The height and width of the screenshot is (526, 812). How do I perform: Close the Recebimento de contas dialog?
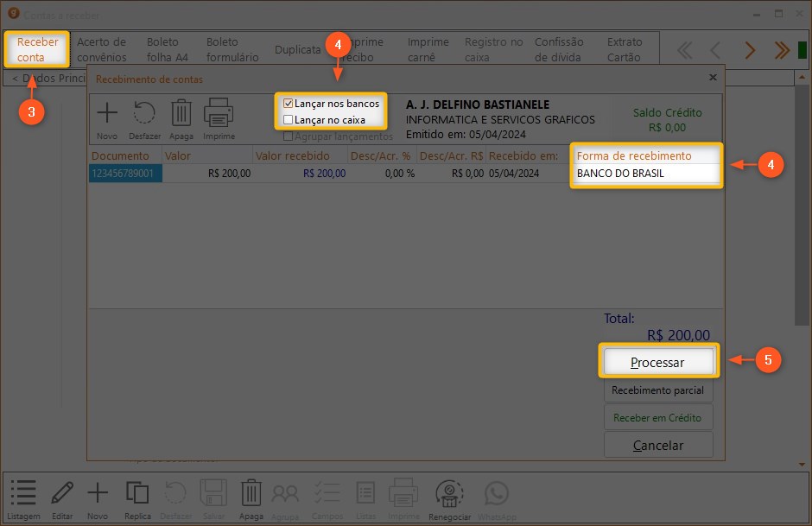[713, 78]
